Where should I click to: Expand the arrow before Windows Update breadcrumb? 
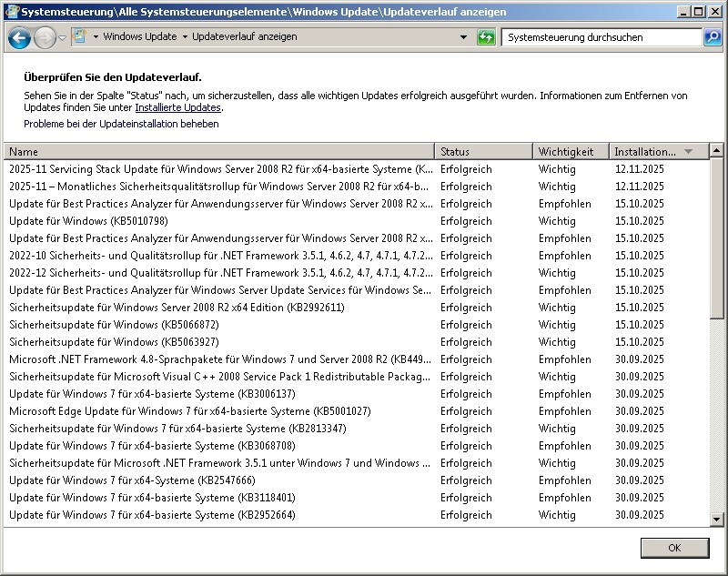click(x=96, y=37)
